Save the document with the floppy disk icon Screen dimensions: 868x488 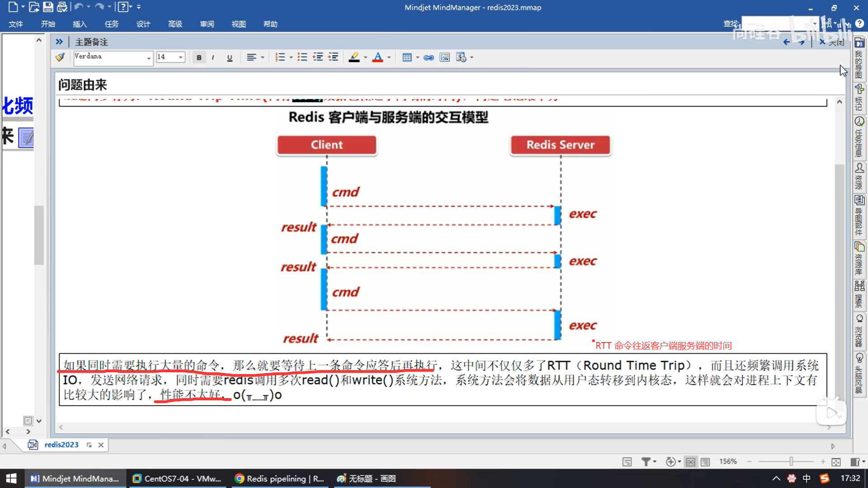48,7
